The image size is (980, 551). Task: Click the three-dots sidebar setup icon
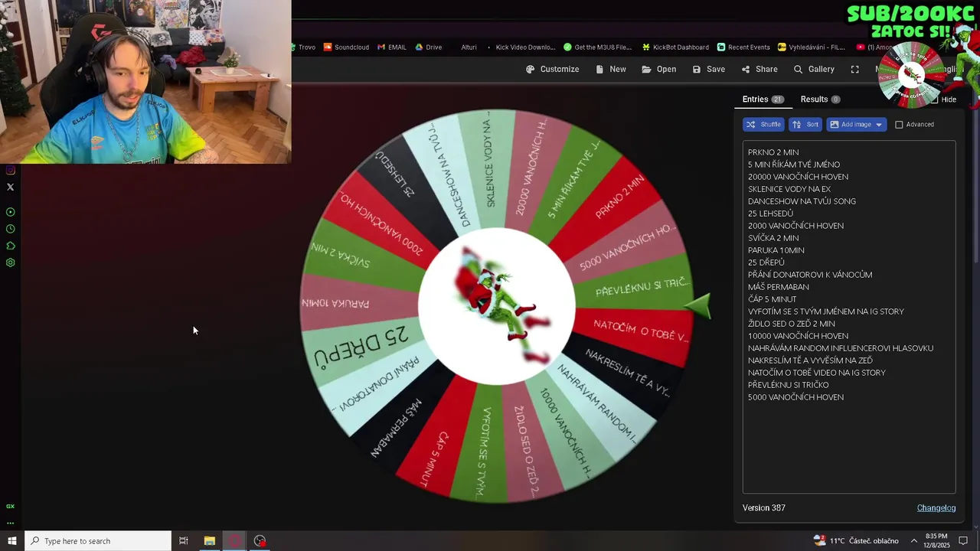[10, 523]
